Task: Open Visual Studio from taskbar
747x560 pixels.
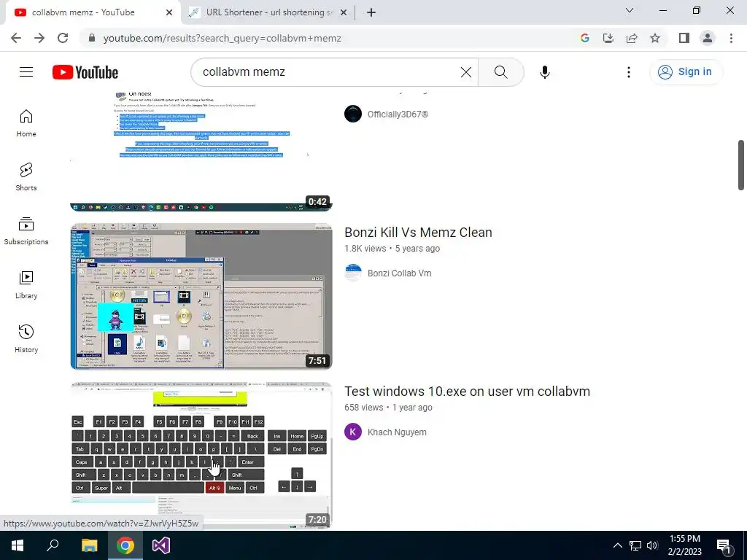Action: click(x=161, y=545)
